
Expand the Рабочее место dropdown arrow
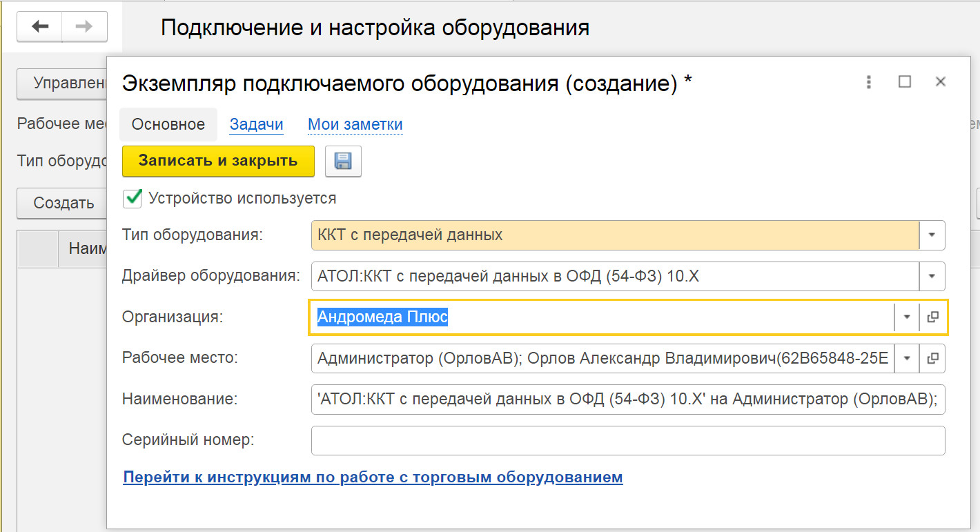907,358
